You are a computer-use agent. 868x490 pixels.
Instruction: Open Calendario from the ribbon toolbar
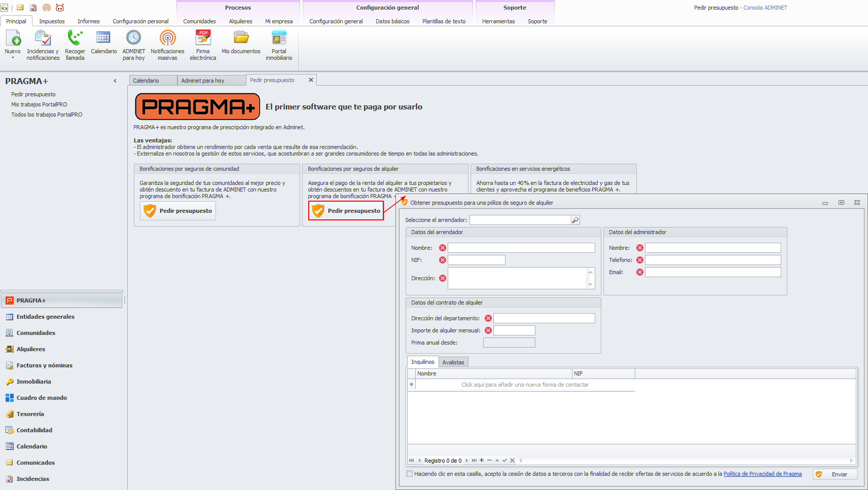[104, 42]
